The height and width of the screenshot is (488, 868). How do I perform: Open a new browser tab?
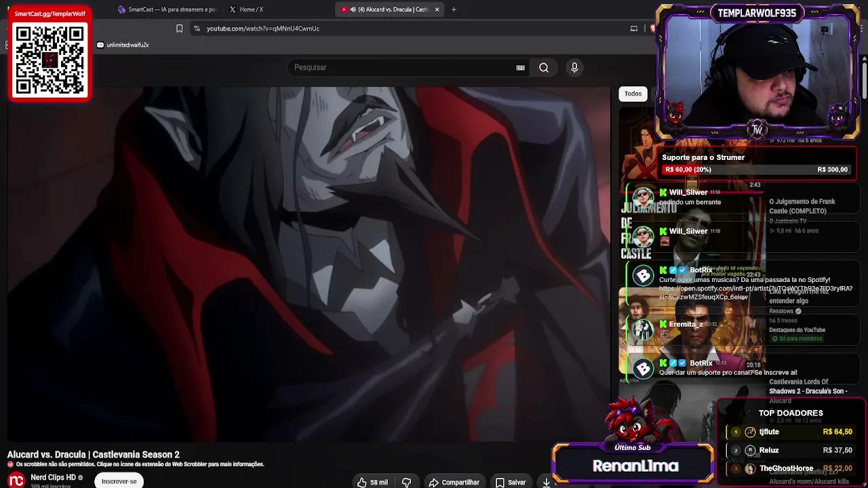click(x=454, y=9)
